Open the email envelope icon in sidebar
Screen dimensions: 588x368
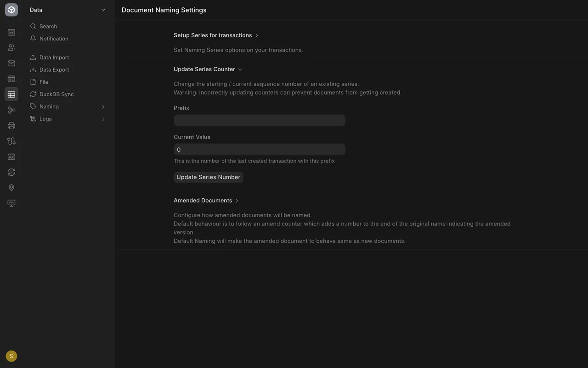11,63
